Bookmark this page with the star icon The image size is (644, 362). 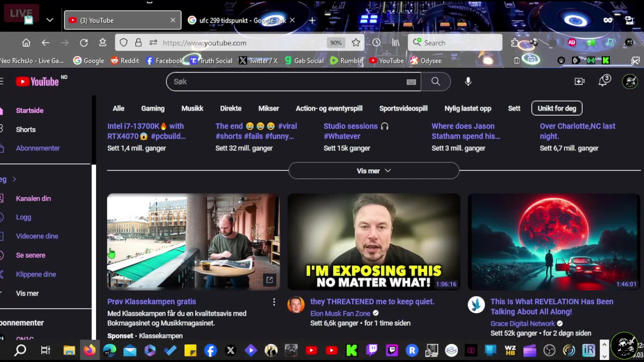click(356, 43)
